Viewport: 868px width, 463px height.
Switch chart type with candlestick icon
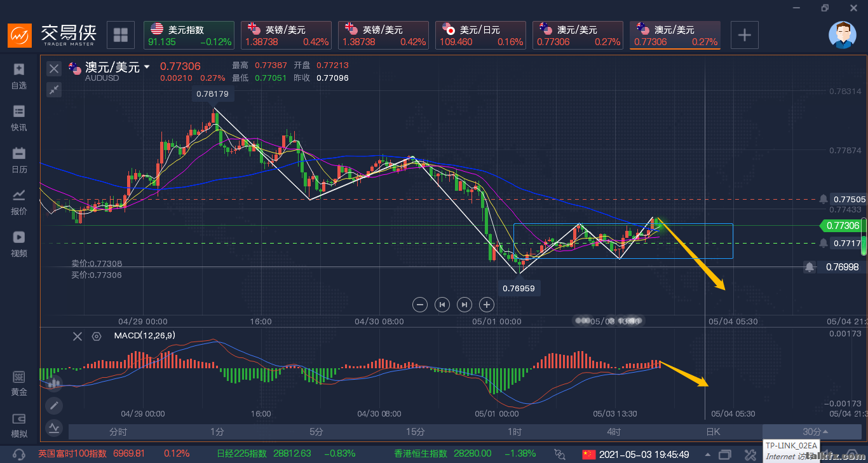[x=54, y=384]
